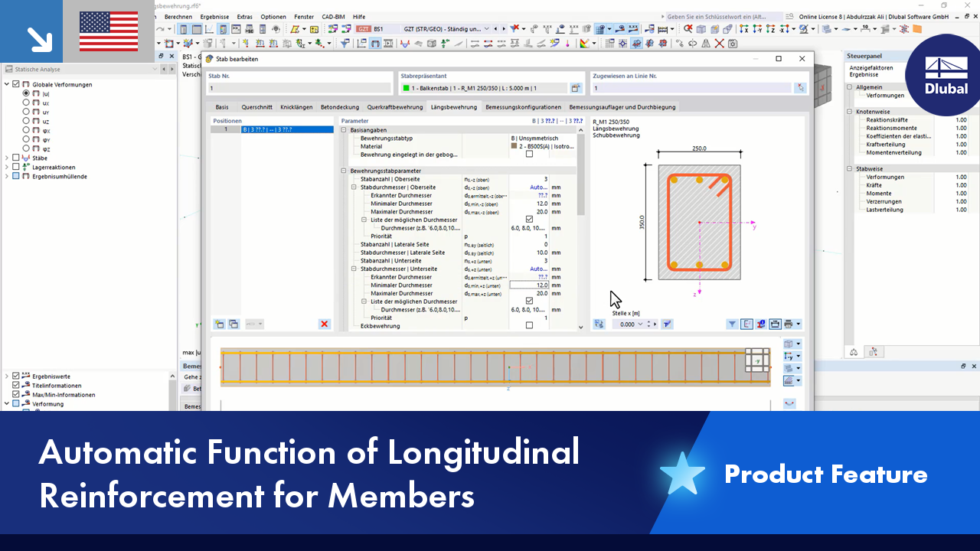
Task: Collapse Stabdurchmesser | Oberseite node
Action: 354,187
